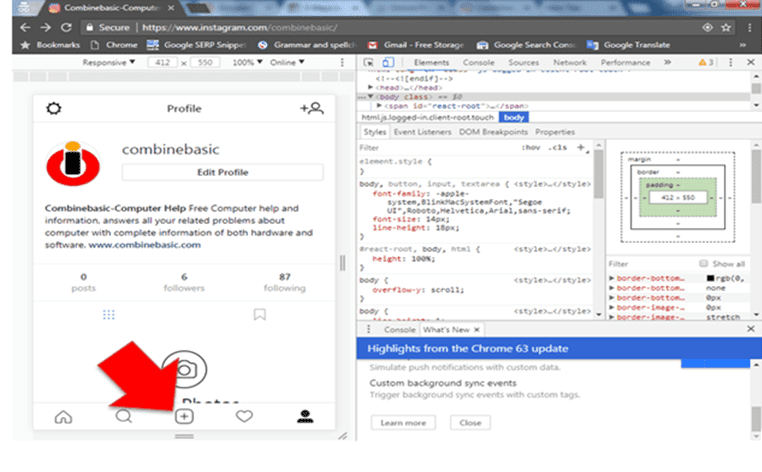Expand the react-root span node
This screenshot has width=762, height=472.
pyautogui.click(x=379, y=105)
